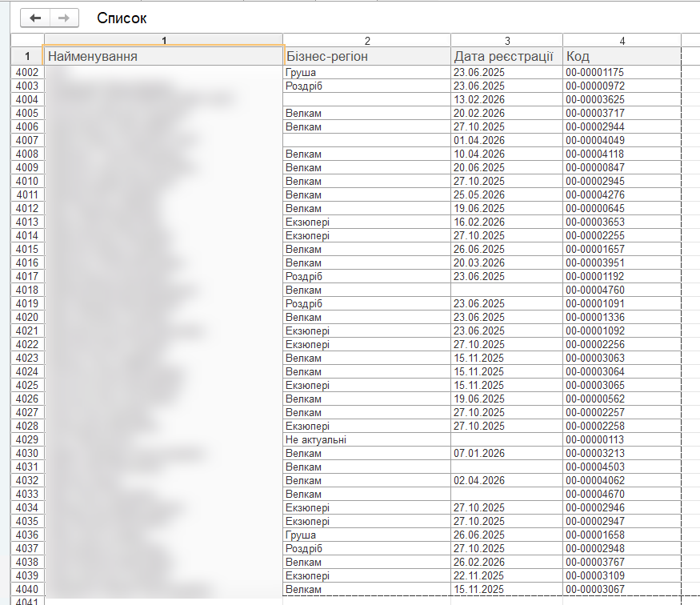Click code cell 00-00000972

622,86
